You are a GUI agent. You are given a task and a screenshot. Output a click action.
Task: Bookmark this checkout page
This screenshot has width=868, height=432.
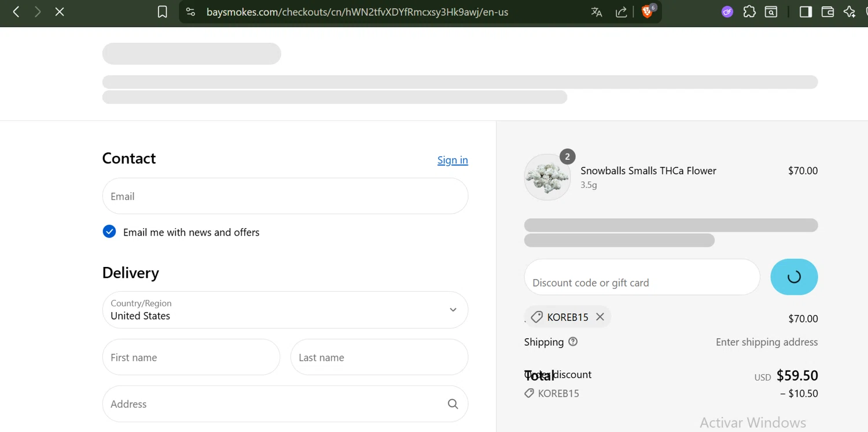(x=163, y=12)
